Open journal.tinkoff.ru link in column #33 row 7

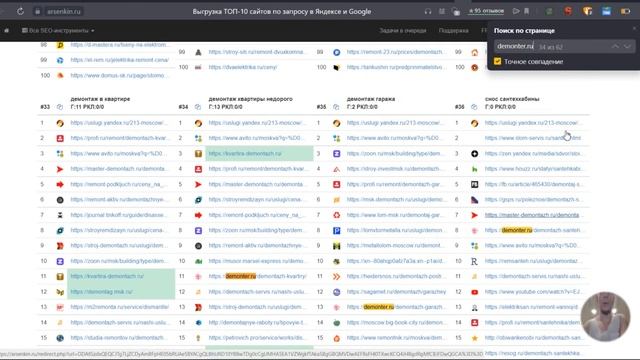pyautogui.click(x=118, y=215)
